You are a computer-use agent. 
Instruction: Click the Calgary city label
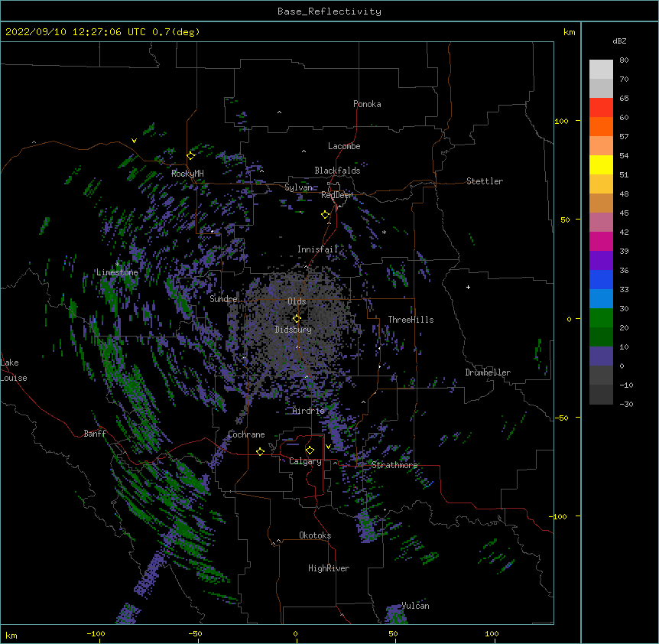305,461
